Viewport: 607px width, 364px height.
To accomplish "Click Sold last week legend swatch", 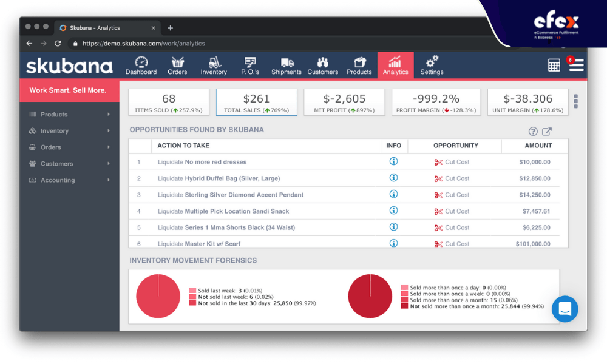I will pyautogui.click(x=192, y=291).
